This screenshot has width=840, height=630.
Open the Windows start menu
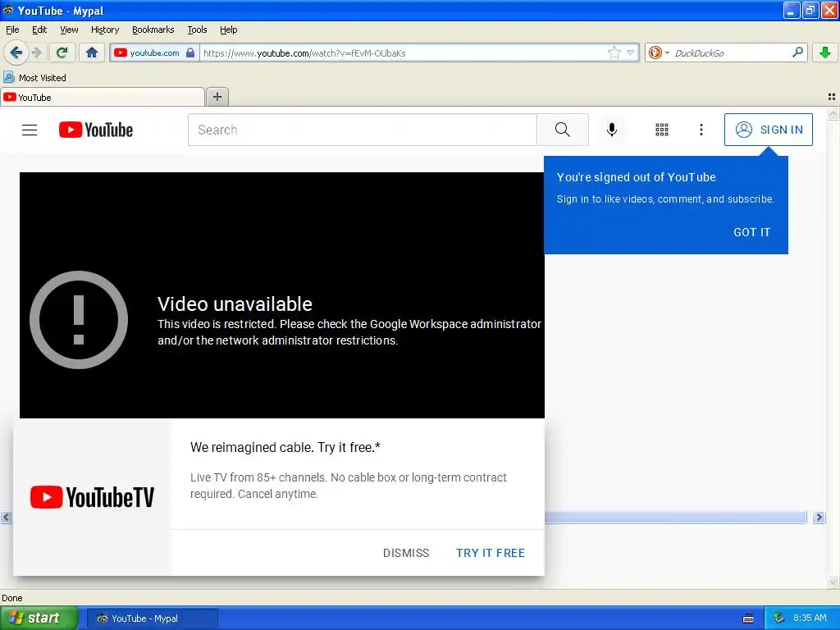pos(39,618)
